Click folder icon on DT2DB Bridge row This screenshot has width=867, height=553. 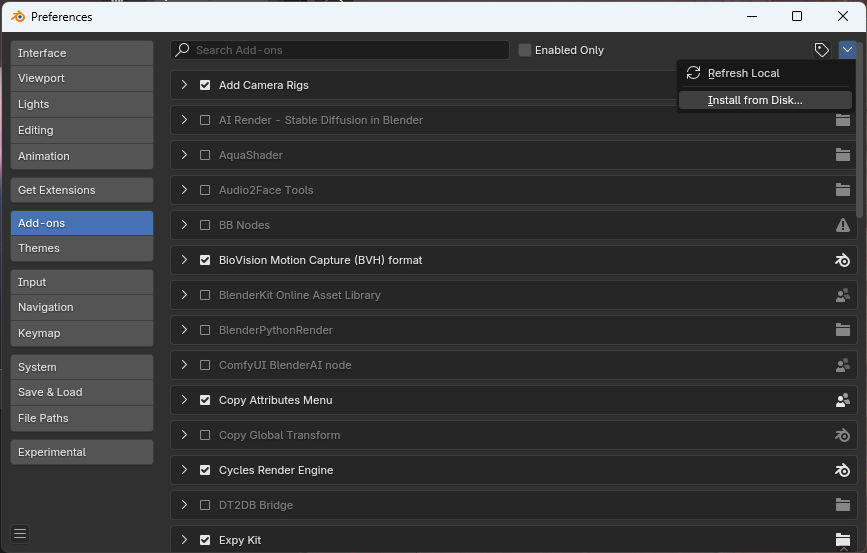point(842,505)
